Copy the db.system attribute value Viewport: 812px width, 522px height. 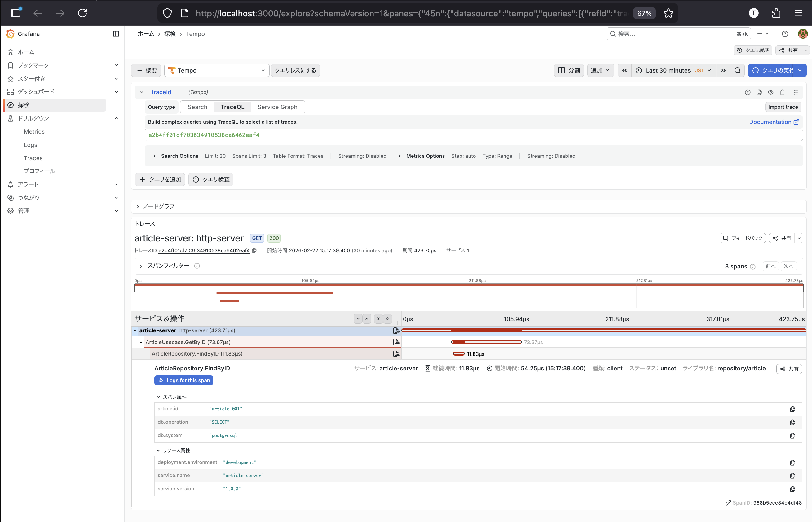point(792,436)
